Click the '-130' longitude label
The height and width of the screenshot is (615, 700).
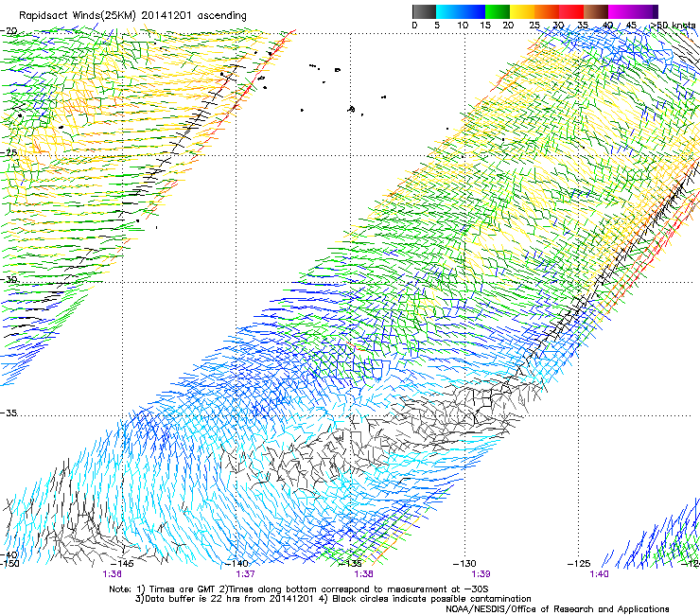click(464, 563)
